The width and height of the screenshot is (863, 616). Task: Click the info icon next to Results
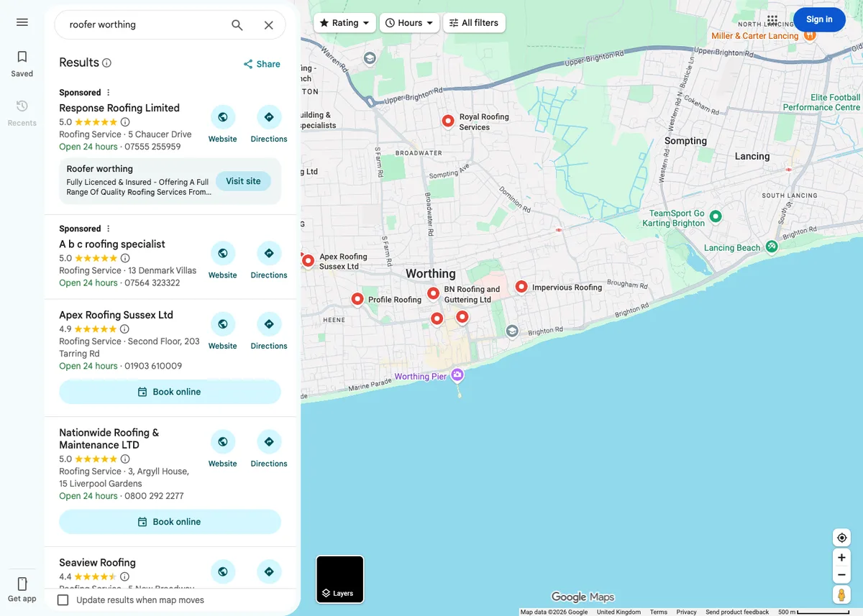pyautogui.click(x=107, y=63)
